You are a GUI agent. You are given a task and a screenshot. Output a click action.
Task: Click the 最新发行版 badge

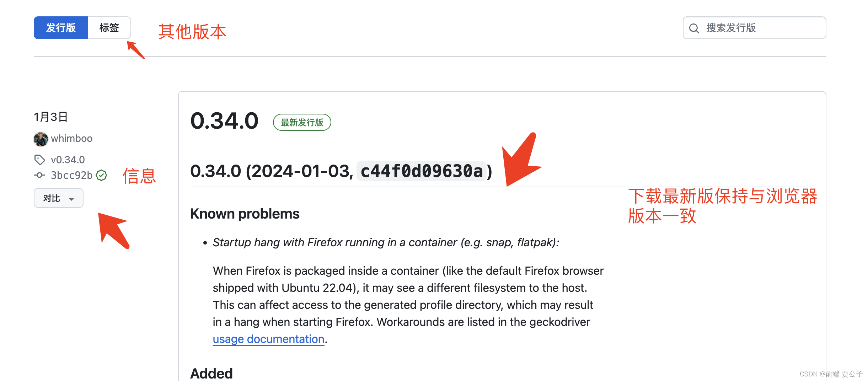point(302,122)
